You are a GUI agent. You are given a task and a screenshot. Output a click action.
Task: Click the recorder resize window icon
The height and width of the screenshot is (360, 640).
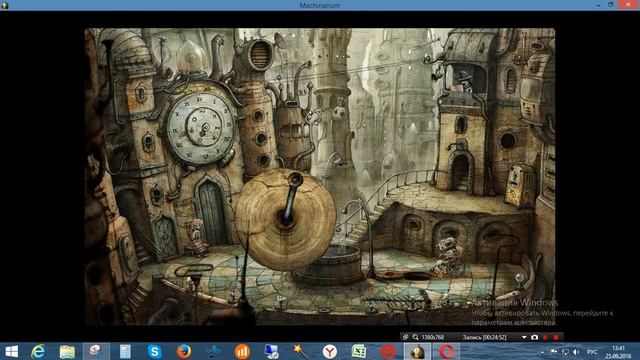point(405,337)
